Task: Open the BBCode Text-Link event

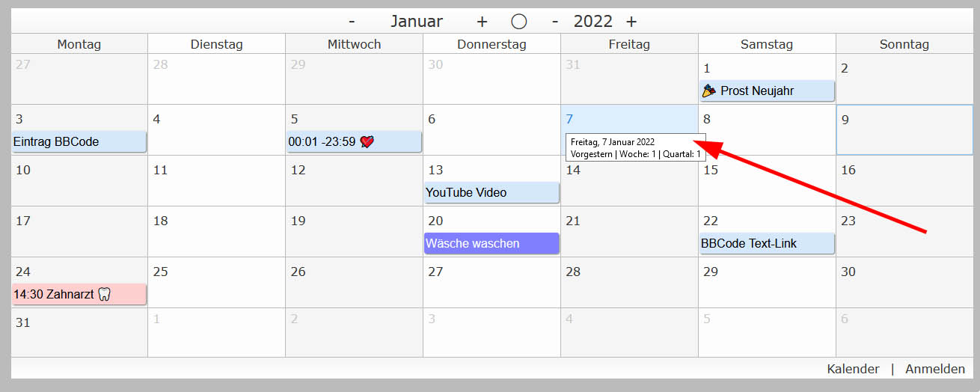Action: click(x=766, y=244)
